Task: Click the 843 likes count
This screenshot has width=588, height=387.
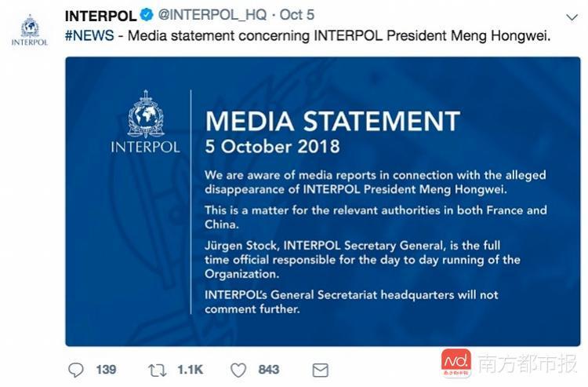Action: pos(268,370)
